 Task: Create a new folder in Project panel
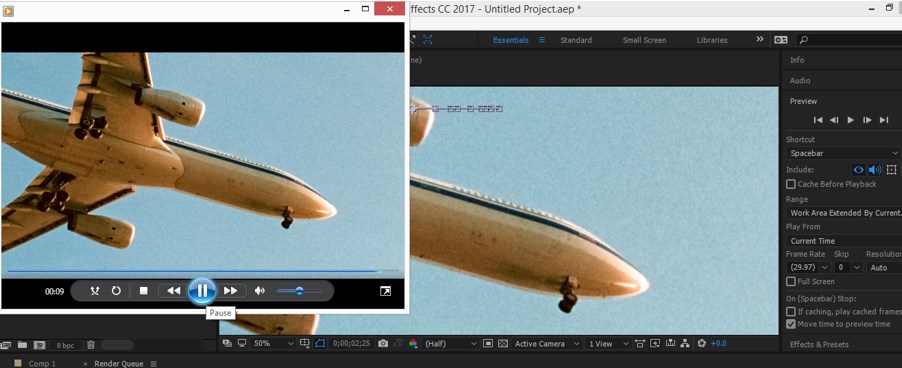22,345
